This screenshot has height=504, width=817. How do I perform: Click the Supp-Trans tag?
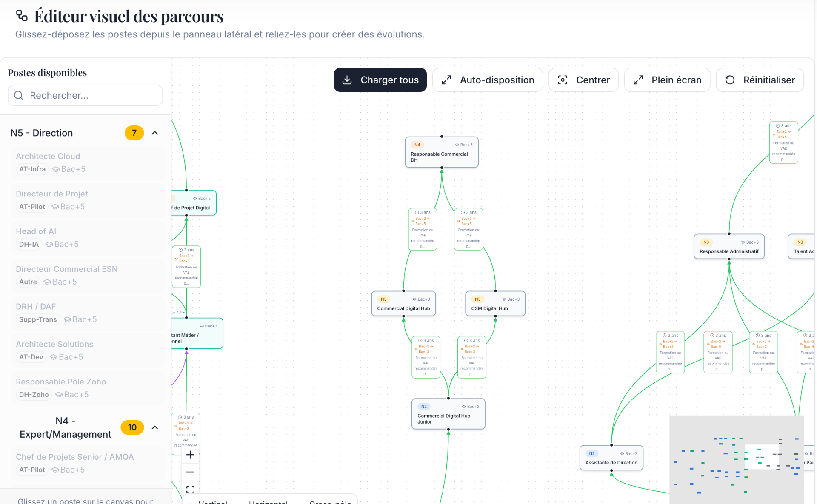pyautogui.click(x=38, y=319)
